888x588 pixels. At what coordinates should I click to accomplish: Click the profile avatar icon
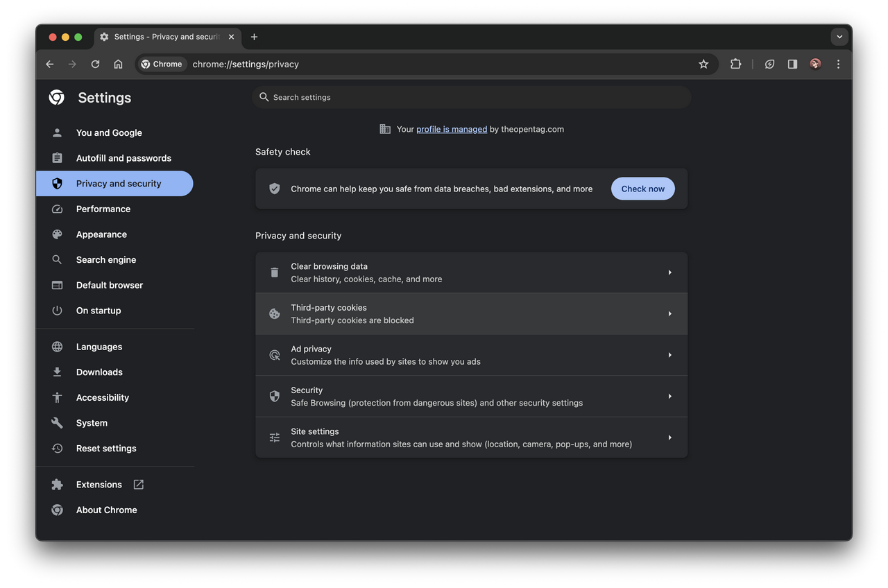pyautogui.click(x=815, y=64)
